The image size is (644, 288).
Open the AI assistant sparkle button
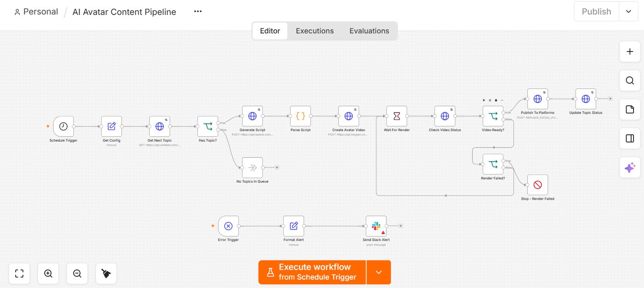[x=630, y=167]
